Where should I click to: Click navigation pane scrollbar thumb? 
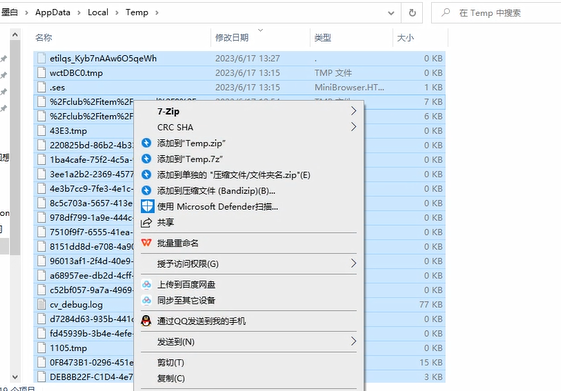[x=15, y=147]
